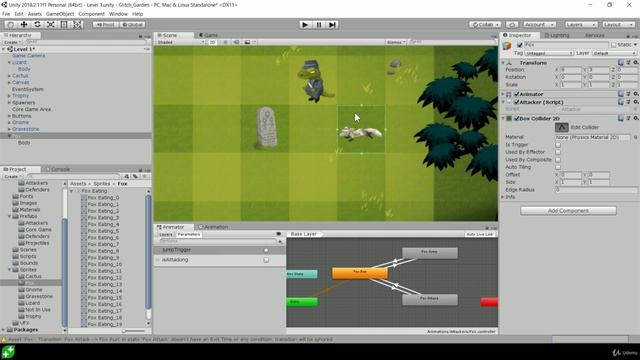Collapse the Sprites folder
Viewport: 640px width, 360px height.
9,270
